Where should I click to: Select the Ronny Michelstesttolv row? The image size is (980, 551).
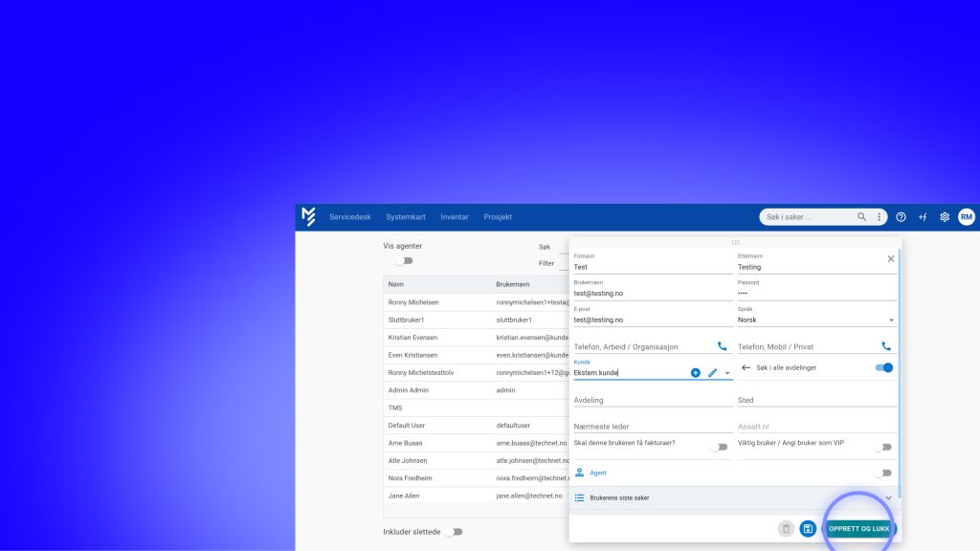pyautogui.click(x=477, y=372)
